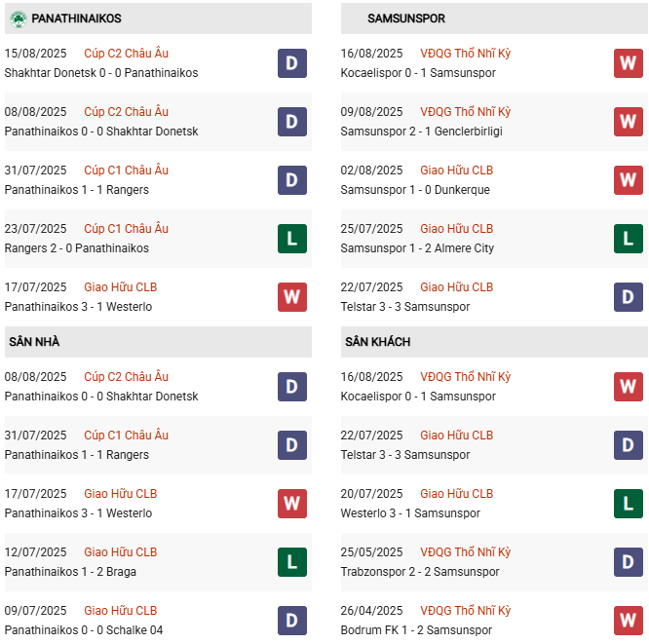Open the SÂN NHÀ home section header
The image size is (649, 644).
[34, 342]
